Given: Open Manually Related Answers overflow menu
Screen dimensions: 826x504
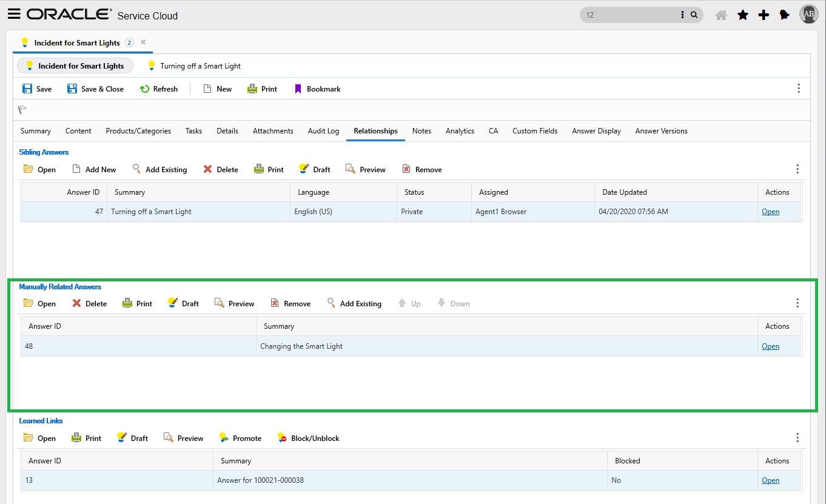Looking at the screenshot, I should click(x=797, y=303).
